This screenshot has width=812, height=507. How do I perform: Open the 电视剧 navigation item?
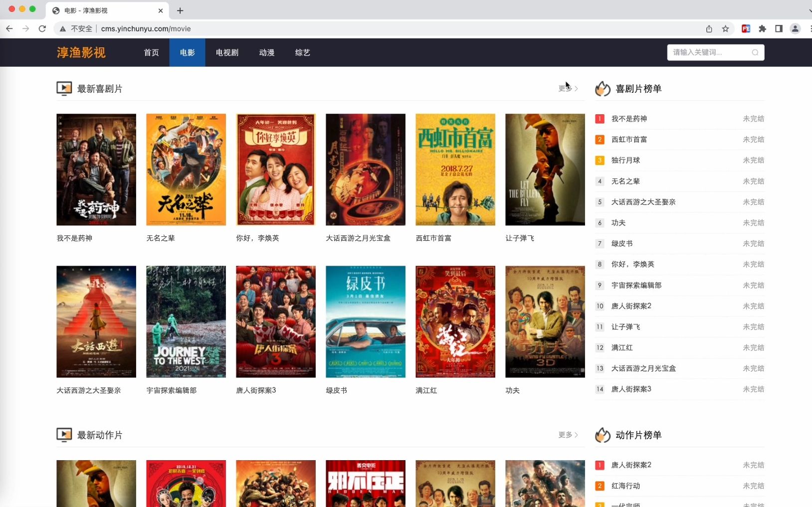click(x=227, y=52)
